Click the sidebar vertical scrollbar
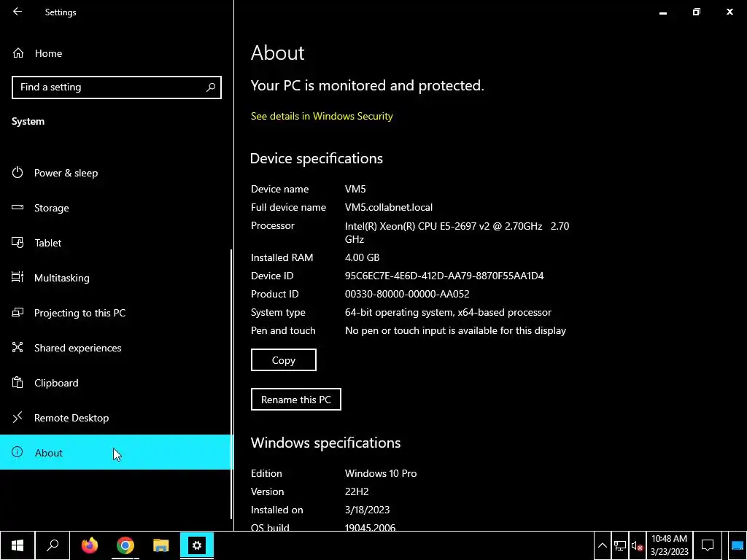The image size is (747, 560). pyautogui.click(x=231, y=384)
